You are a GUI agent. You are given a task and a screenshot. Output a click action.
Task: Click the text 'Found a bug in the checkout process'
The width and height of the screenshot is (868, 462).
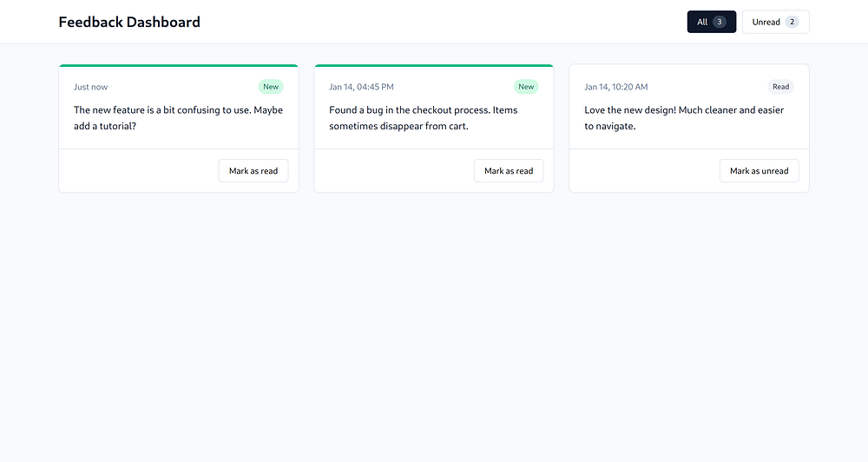pyautogui.click(x=410, y=109)
